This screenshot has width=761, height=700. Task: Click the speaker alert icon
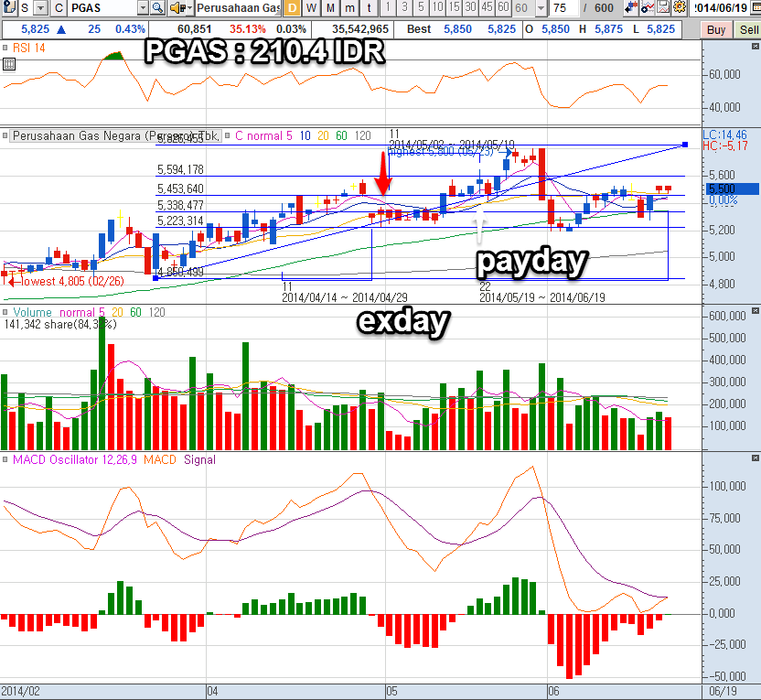pyautogui.click(x=177, y=7)
